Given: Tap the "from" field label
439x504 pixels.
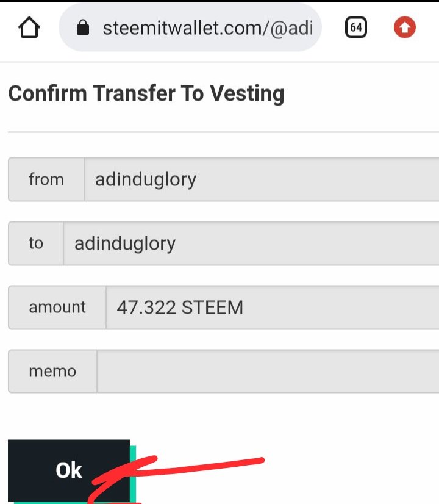Looking at the screenshot, I should pyautogui.click(x=46, y=179).
